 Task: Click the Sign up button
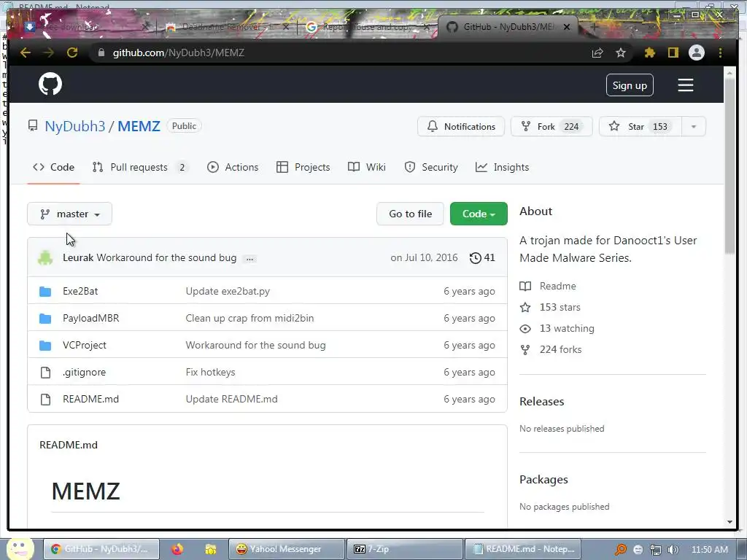[630, 85]
